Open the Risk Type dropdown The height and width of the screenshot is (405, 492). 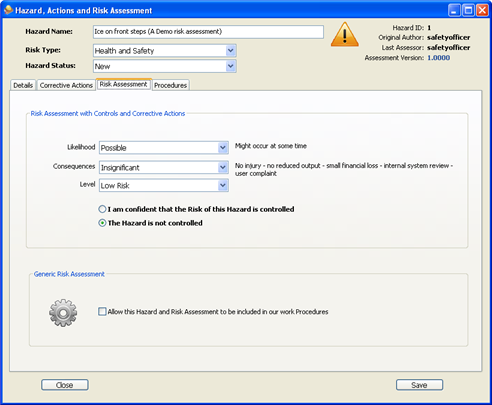230,51
